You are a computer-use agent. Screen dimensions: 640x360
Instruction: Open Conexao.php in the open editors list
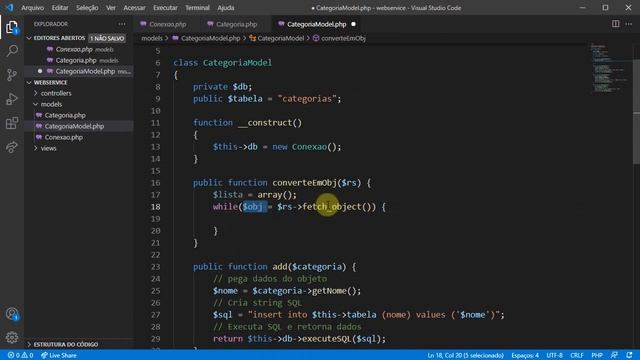(x=80, y=49)
